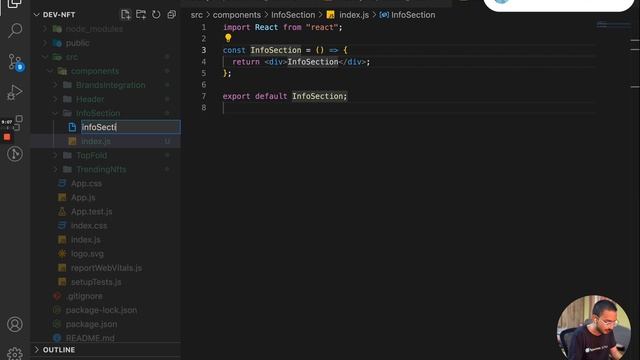
Task: Open the Explorer files icon
Action: [x=15, y=4]
